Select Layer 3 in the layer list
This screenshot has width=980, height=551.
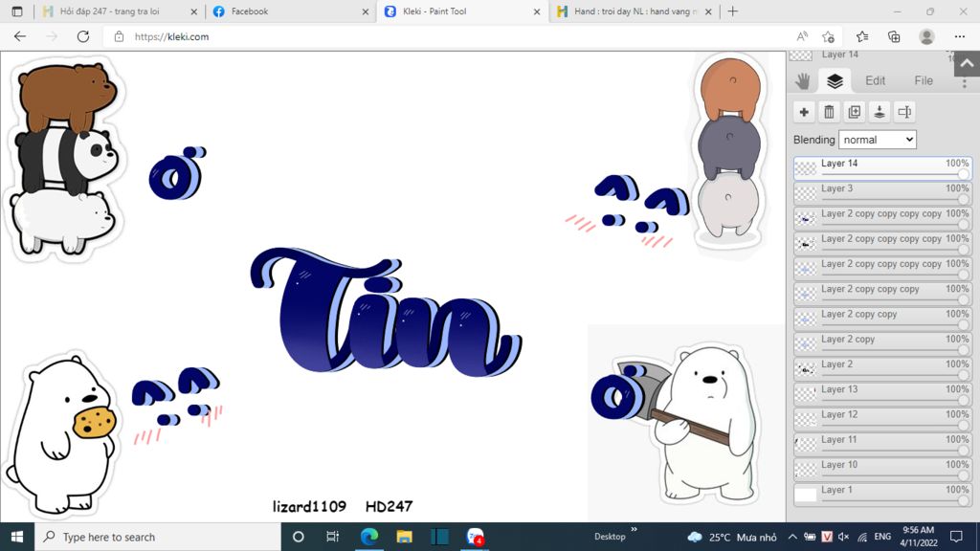(882, 193)
